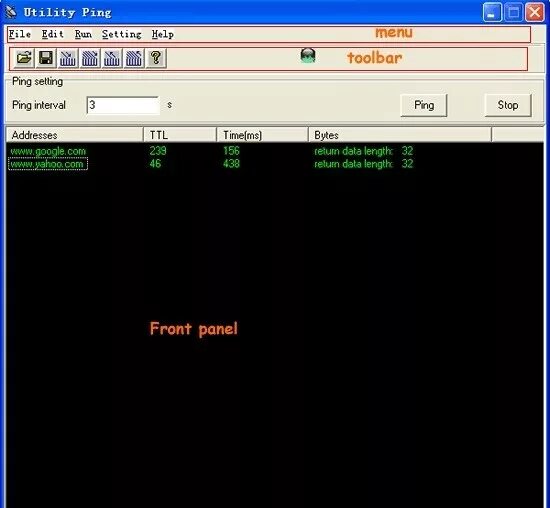The height and width of the screenshot is (508, 550).
Task: Click the Addresses column header
Action: [x=74, y=135]
